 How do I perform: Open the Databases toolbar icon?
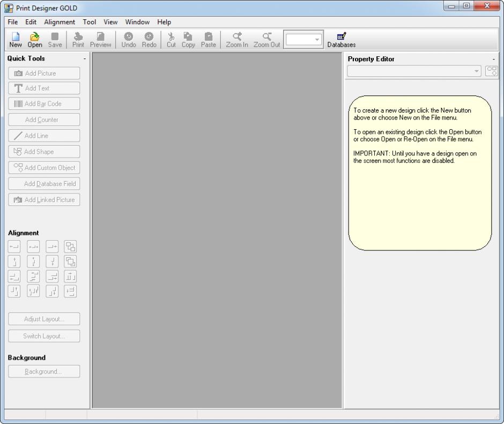(x=342, y=40)
